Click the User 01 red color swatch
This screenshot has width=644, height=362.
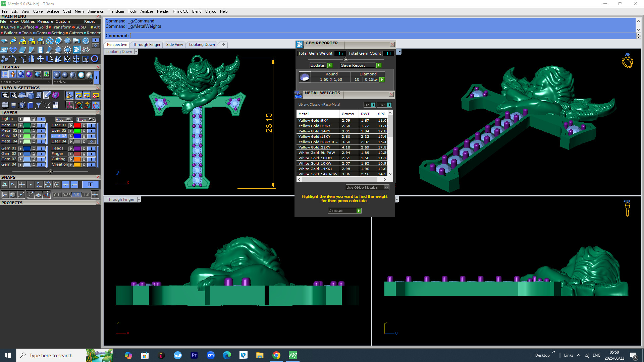[x=77, y=125]
